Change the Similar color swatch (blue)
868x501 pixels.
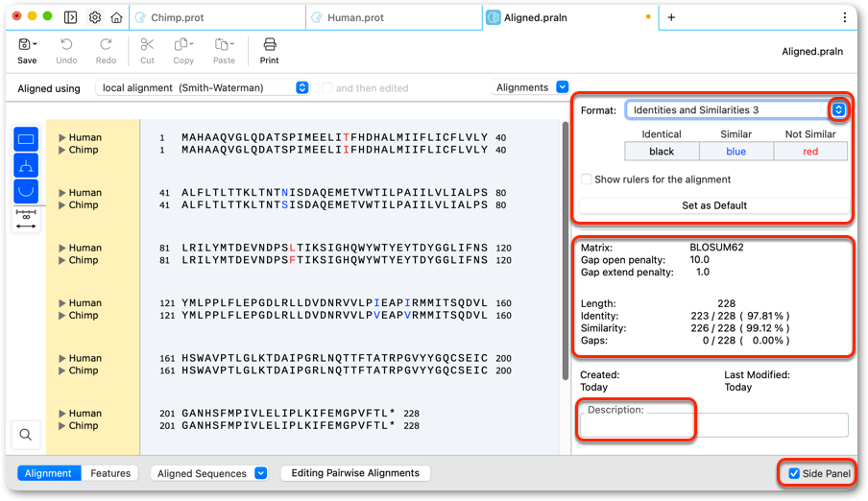[x=735, y=151]
